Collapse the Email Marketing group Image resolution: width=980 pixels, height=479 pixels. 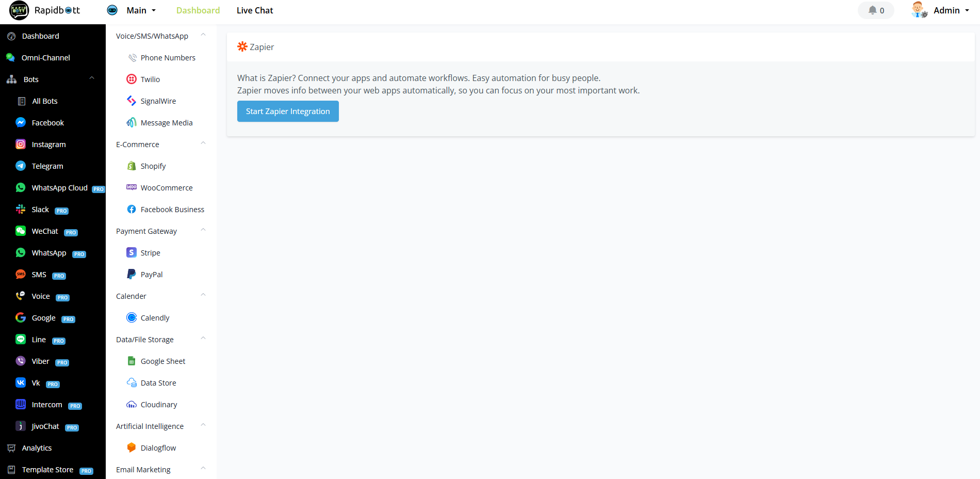[203, 469]
